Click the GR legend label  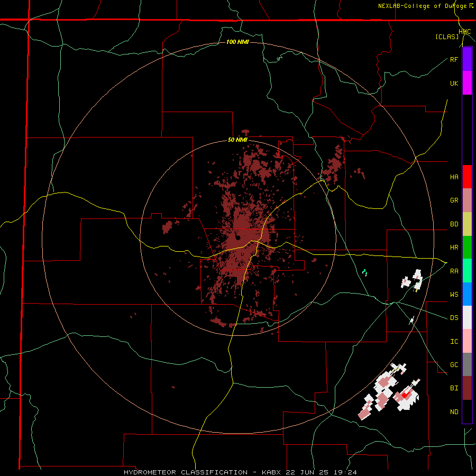454,200
